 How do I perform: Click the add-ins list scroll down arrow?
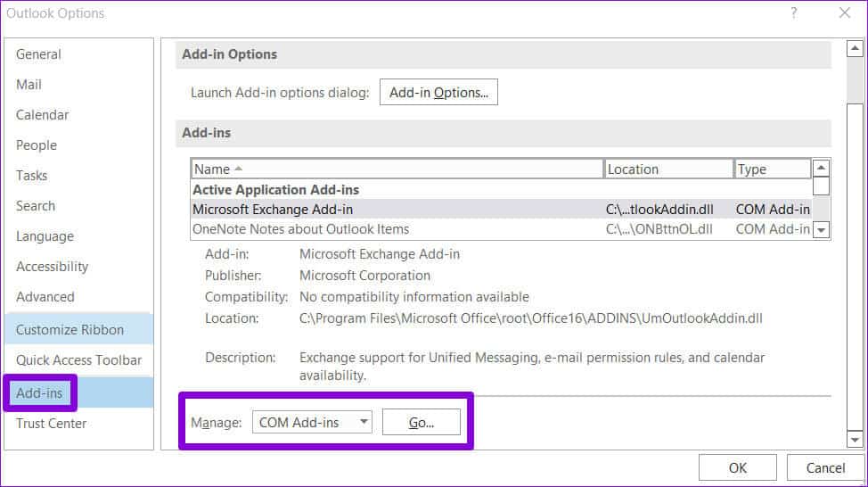821,229
